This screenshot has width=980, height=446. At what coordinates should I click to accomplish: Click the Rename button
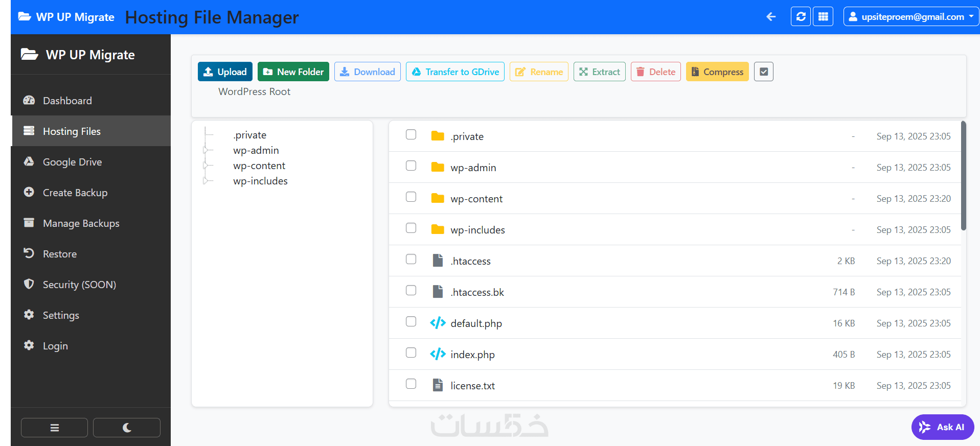click(539, 72)
